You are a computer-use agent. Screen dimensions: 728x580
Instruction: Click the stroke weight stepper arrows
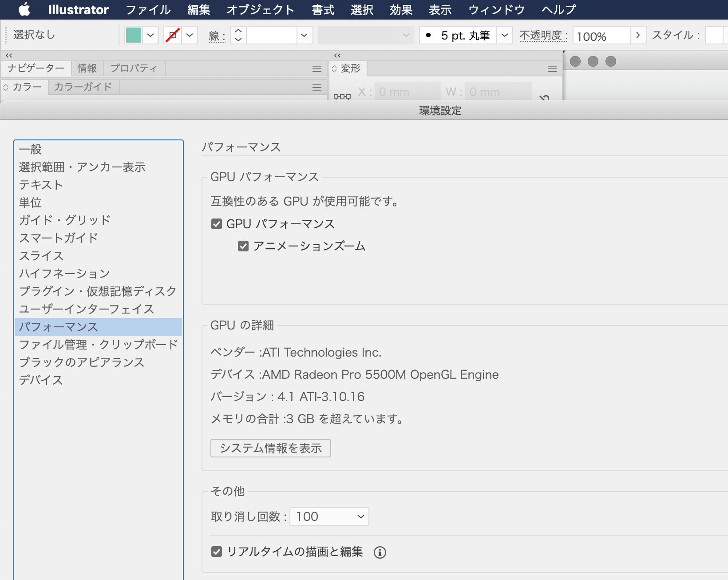[x=238, y=35]
